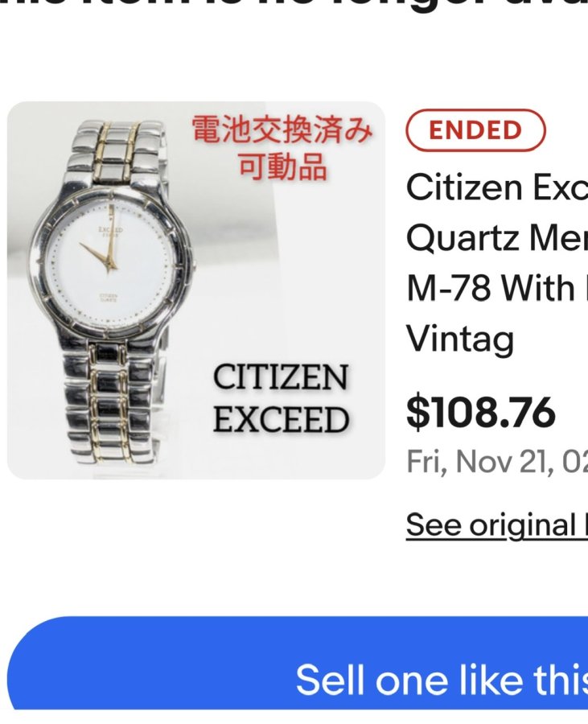This screenshot has width=588, height=724.
Task: Click the listing title starting Citizen Exc
Action: 497,187
